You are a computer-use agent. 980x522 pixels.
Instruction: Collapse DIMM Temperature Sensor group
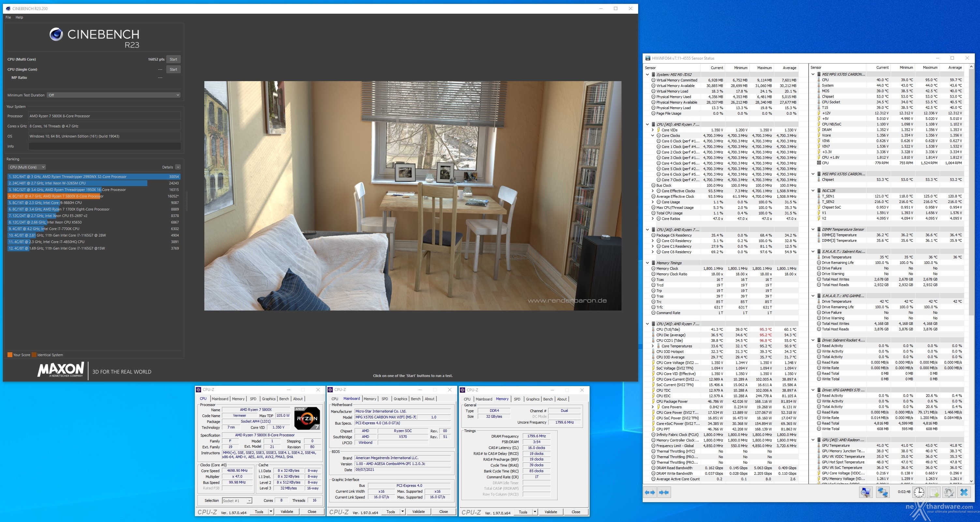click(x=813, y=229)
